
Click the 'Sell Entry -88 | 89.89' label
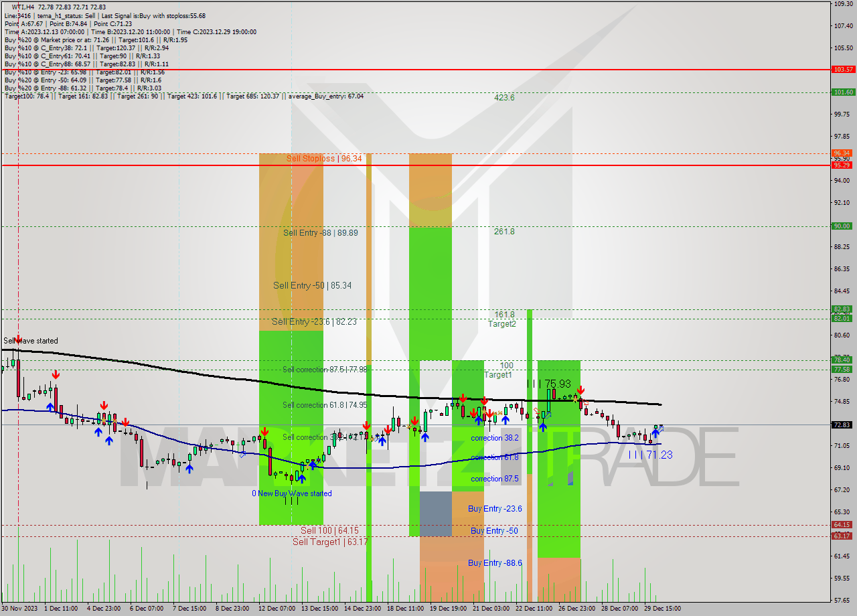point(320,232)
